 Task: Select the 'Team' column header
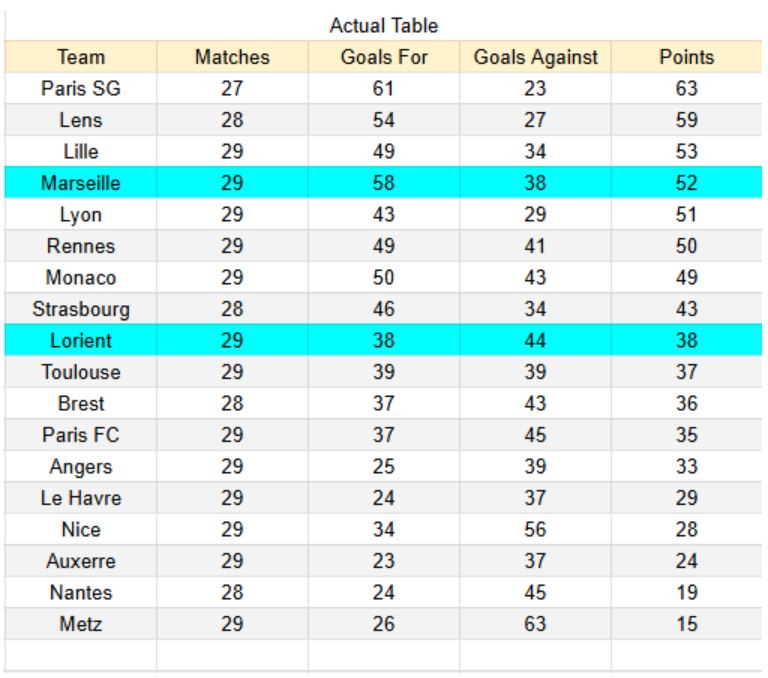(81, 57)
